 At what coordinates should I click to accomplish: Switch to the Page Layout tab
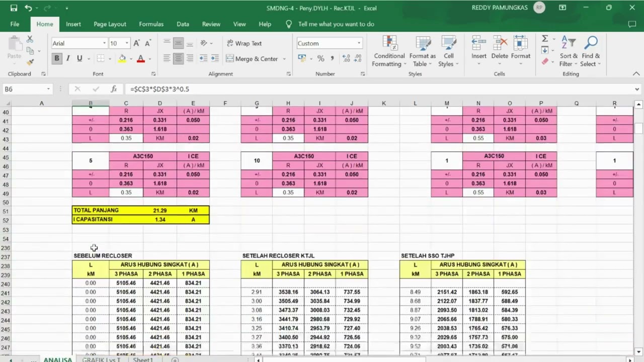point(110,24)
